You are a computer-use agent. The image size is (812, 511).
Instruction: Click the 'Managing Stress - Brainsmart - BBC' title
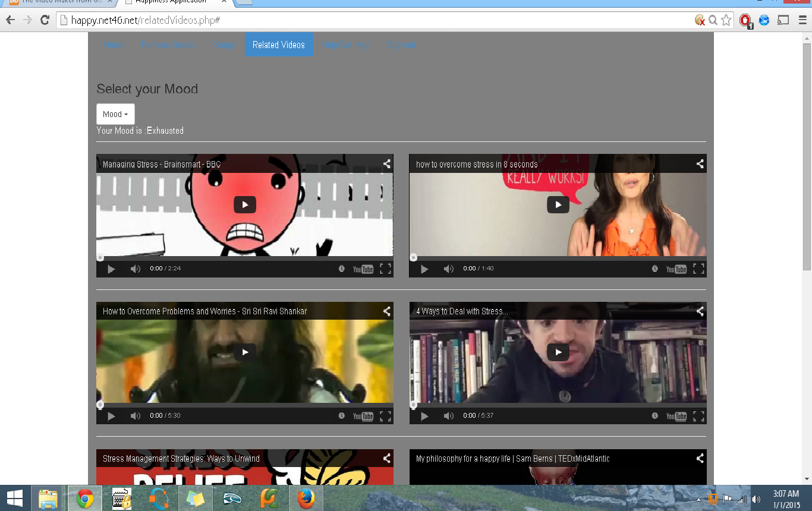pyautogui.click(x=162, y=165)
